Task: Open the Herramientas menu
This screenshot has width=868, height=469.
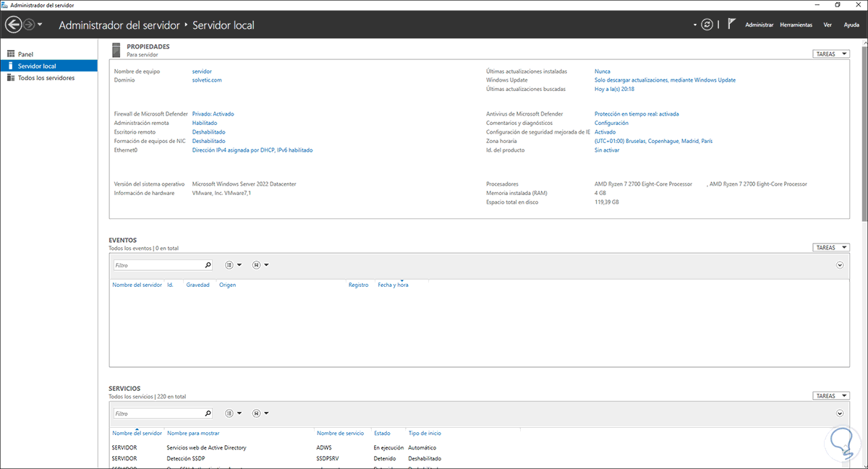Action: click(x=796, y=25)
